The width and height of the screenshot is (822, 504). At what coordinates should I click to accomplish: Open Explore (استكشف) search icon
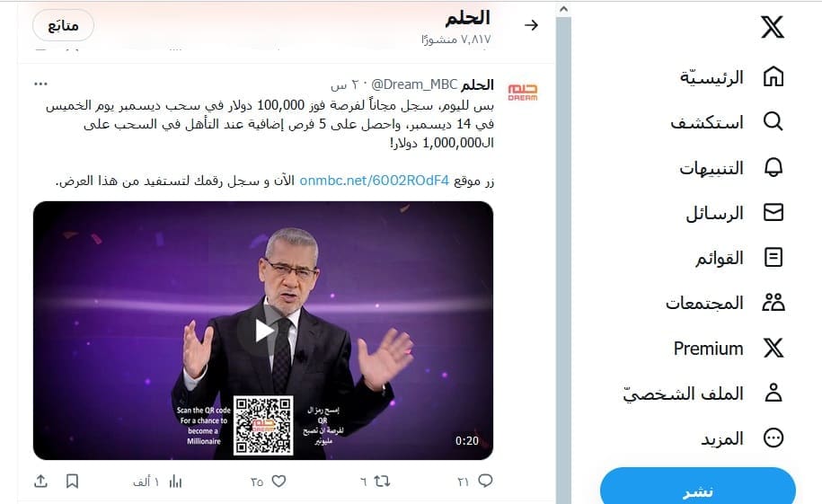coord(773,121)
